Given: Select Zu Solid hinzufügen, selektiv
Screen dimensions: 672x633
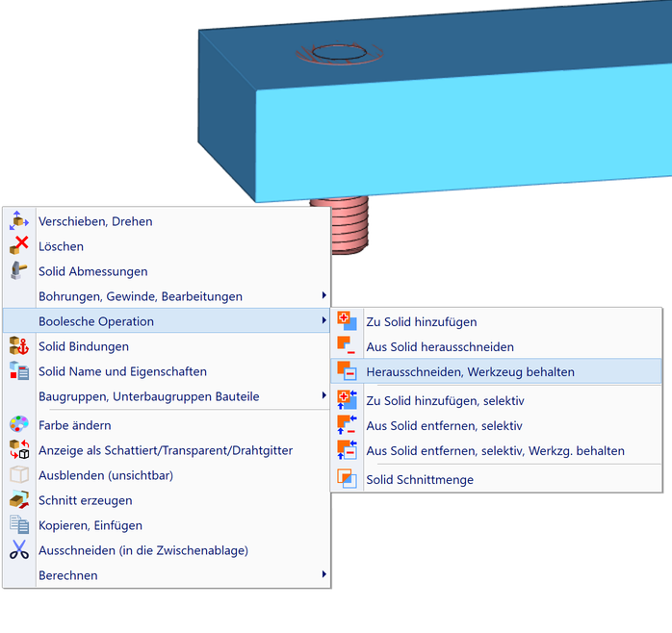Looking at the screenshot, I should click(445, 400).
